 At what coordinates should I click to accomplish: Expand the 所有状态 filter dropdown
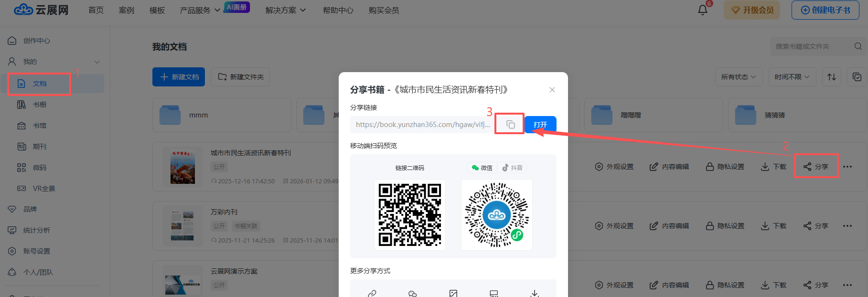pyautogui.click(x=739, y=77)
